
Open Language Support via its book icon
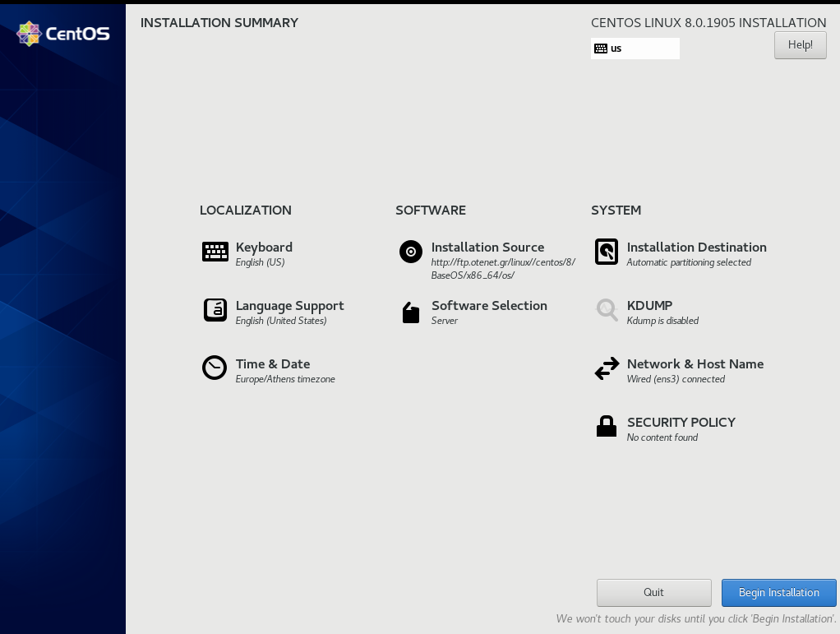[x=215, y=310]
